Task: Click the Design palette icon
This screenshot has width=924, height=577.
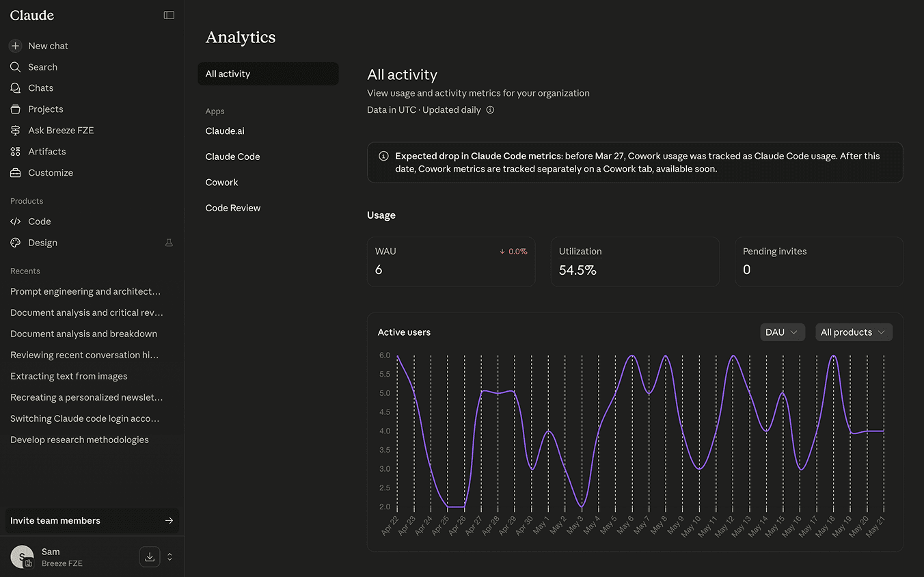Action: (15, 243)
